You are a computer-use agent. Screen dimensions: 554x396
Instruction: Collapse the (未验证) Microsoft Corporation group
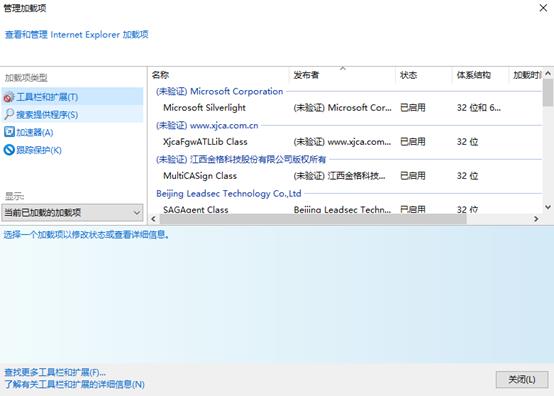pyautogui.click(x=219, y=91)
